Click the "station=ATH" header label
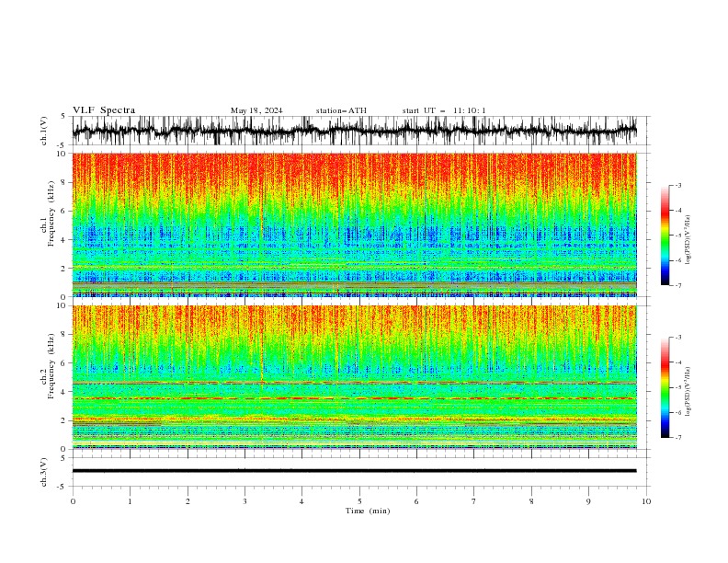This screenshot has width=728, height=563. point(341,110)
